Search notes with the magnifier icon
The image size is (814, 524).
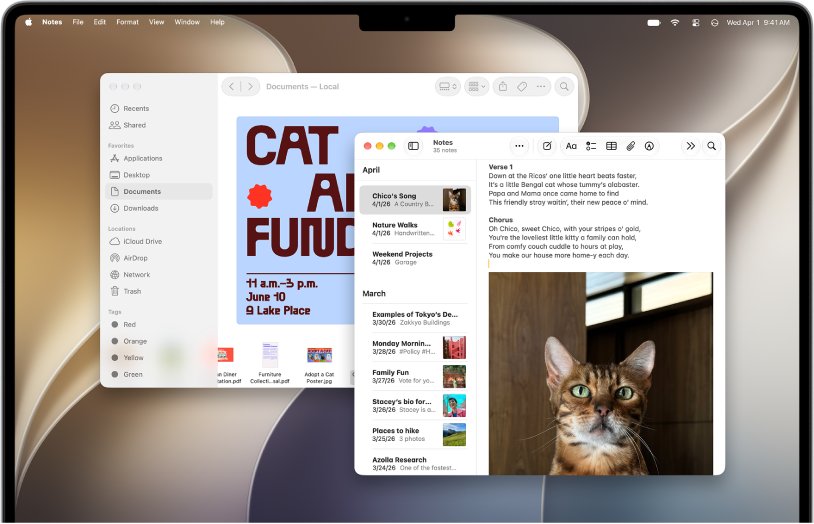[x=712, y=146]
